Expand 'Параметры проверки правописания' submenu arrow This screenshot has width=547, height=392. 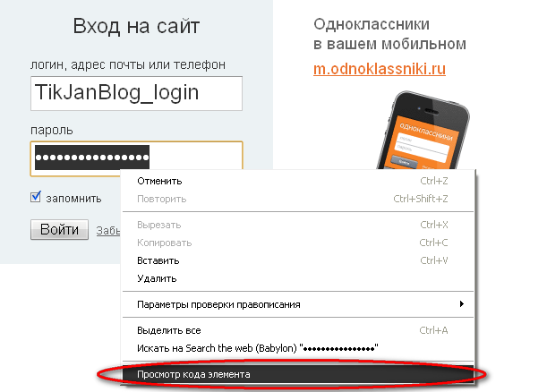(x=462, y=304)
